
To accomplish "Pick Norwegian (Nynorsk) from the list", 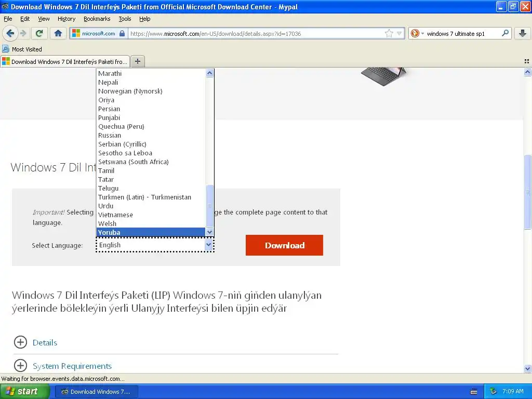I will tap(151, 91).
